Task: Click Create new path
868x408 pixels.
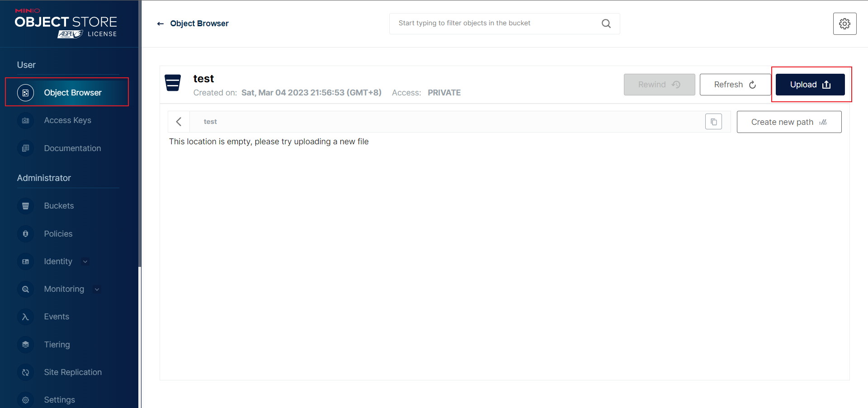Action: coord(788,122)
